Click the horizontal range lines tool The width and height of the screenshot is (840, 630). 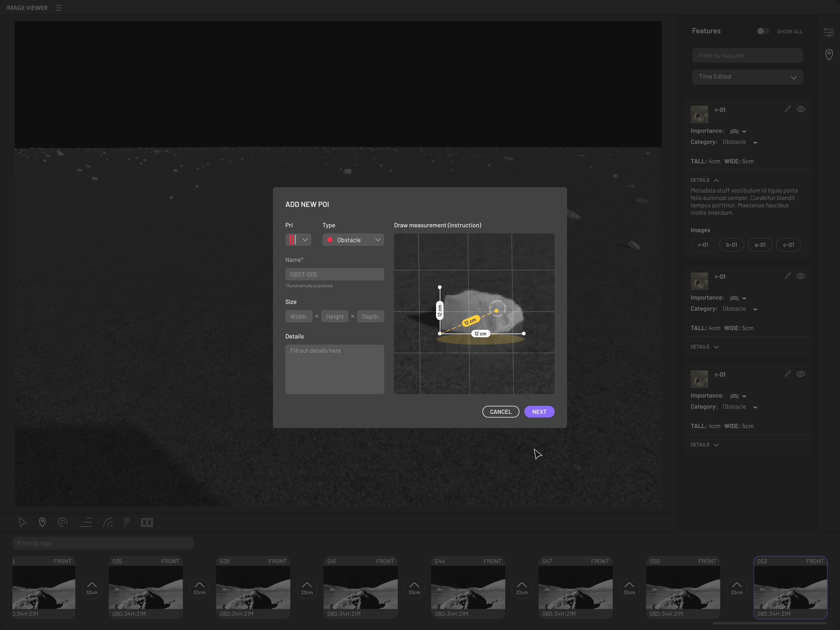coord(86,523)
